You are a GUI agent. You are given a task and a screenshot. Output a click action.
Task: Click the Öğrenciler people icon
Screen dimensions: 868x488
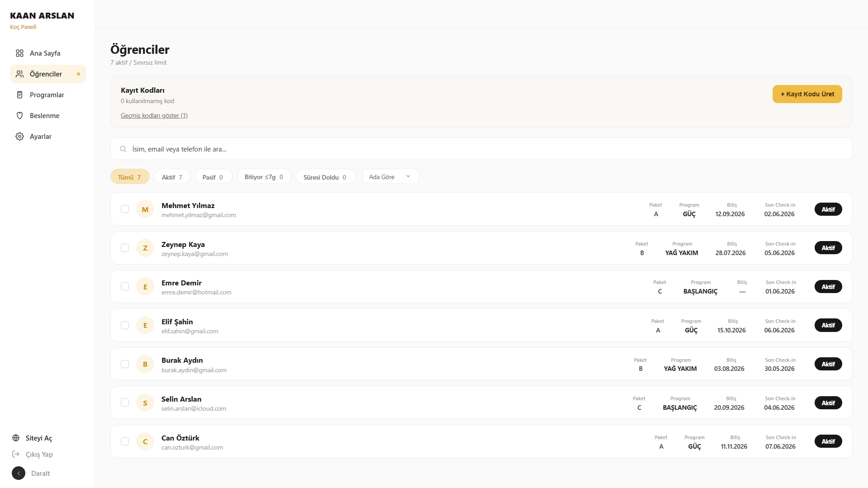point(19,74)
